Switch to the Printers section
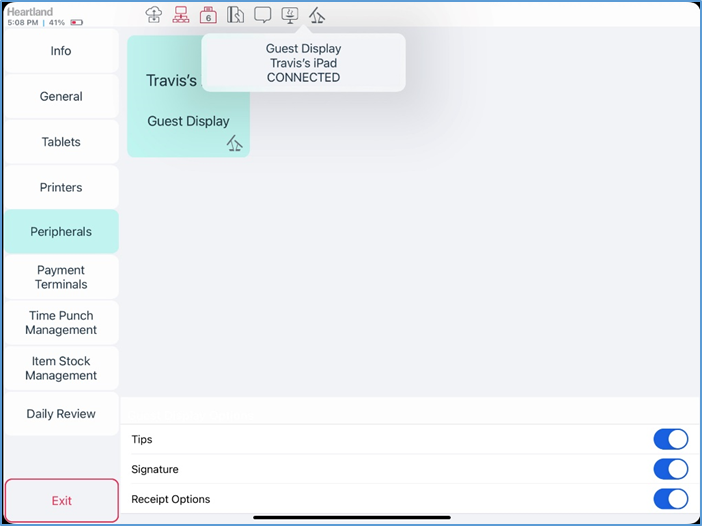This screenshot has width=702, height=526. click(61, 187)
